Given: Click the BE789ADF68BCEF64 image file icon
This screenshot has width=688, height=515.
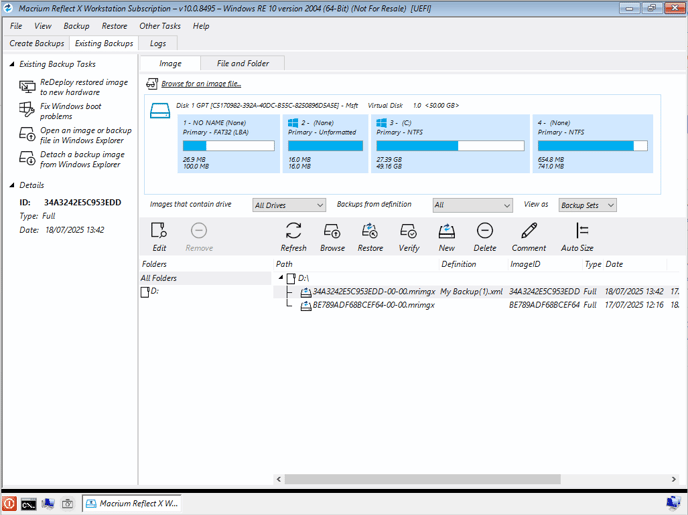Looking at the screenshot, I should [x=306, y=306].
